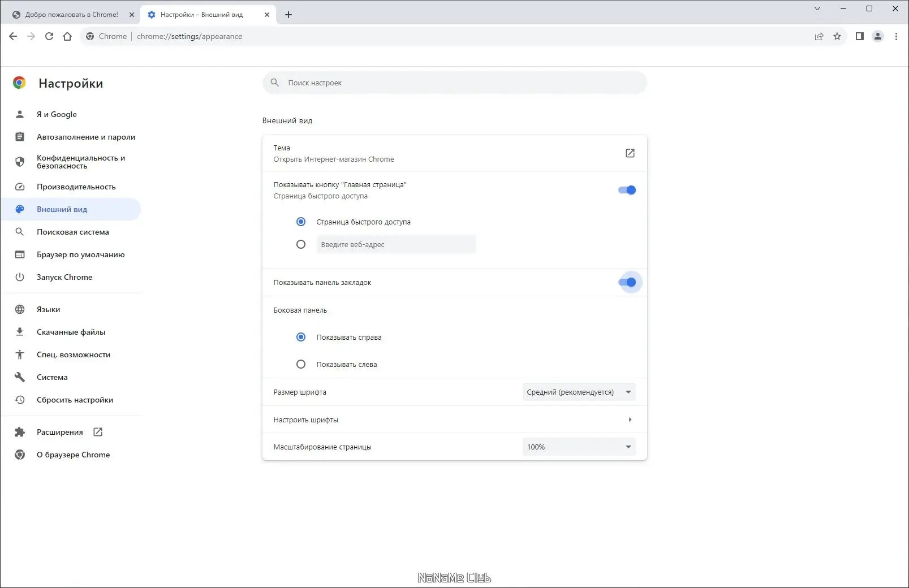
Task: Open Я и Google settings section
Action: pyautogui.click(x=71, y=114)
